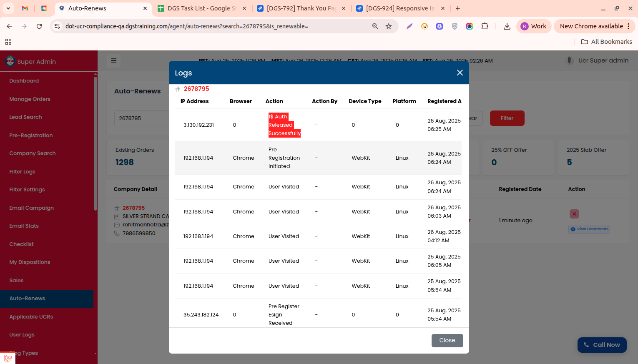638x364 pixels.
Task: Click the red X action icon
Action: pos(574,214)
